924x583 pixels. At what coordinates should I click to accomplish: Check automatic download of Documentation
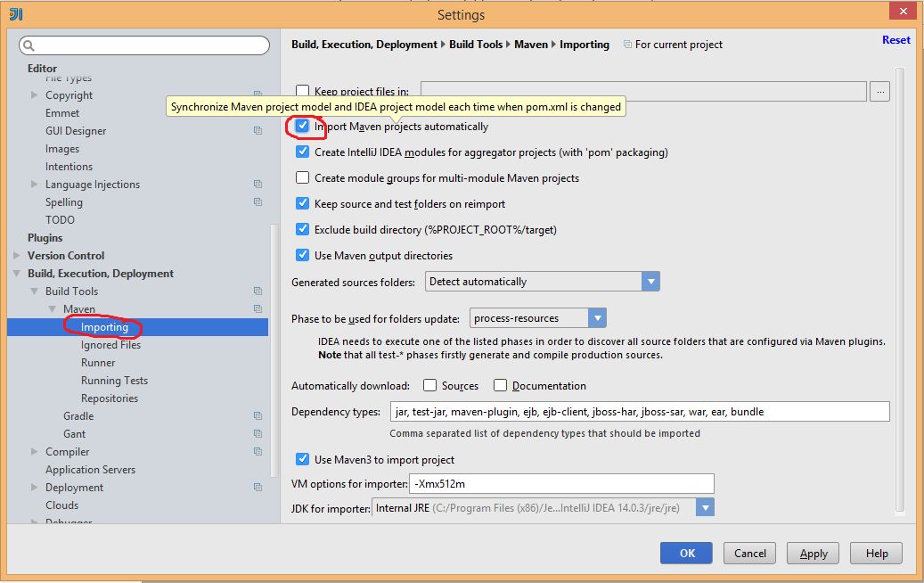[x=500, y=385]
